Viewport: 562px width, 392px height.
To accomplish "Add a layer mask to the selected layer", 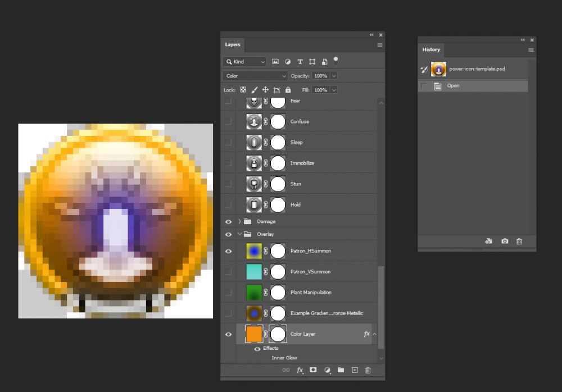I will pos(314,370).
